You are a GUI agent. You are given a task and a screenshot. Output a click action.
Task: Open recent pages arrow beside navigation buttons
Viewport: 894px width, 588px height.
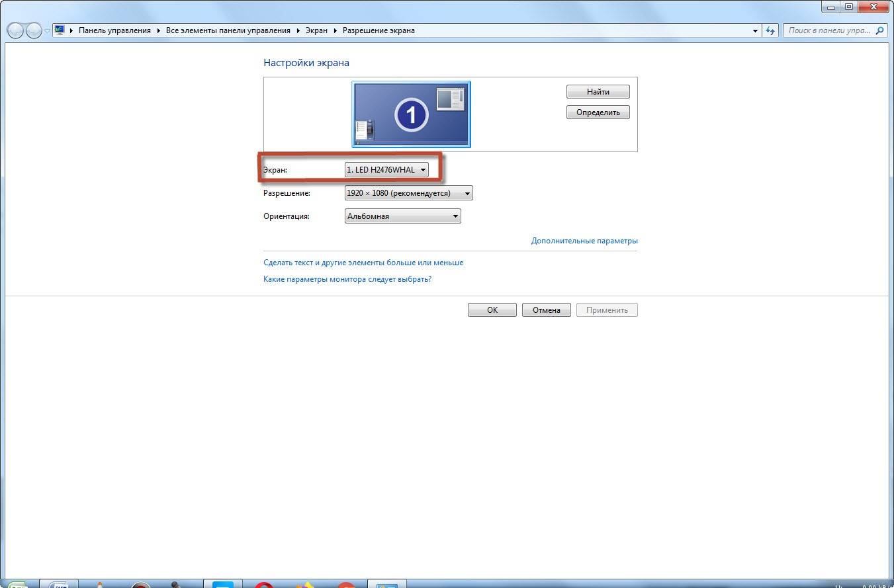tap(47, 31)
